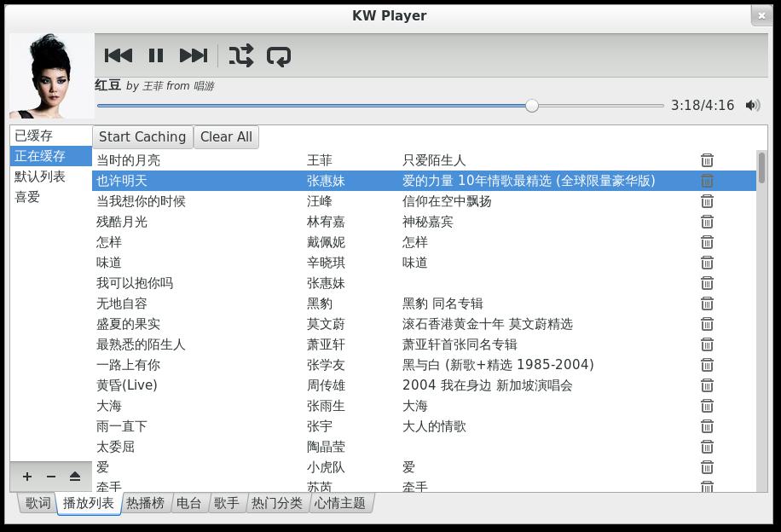Click album 大人的情歌
Image resolution: width=781 pixels, height=532 pixels.
coord(434,426)
